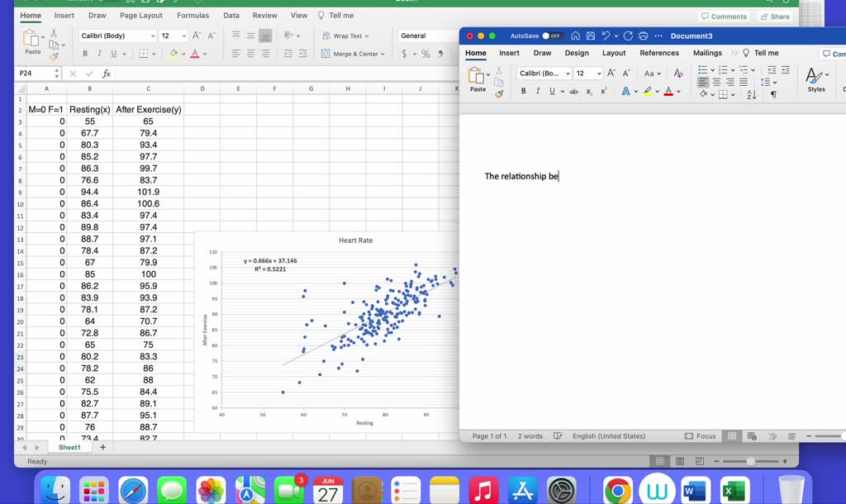This screenshot has height=504, width=846.
Task: Click the Share button in Excel
Action: [775, 16]
